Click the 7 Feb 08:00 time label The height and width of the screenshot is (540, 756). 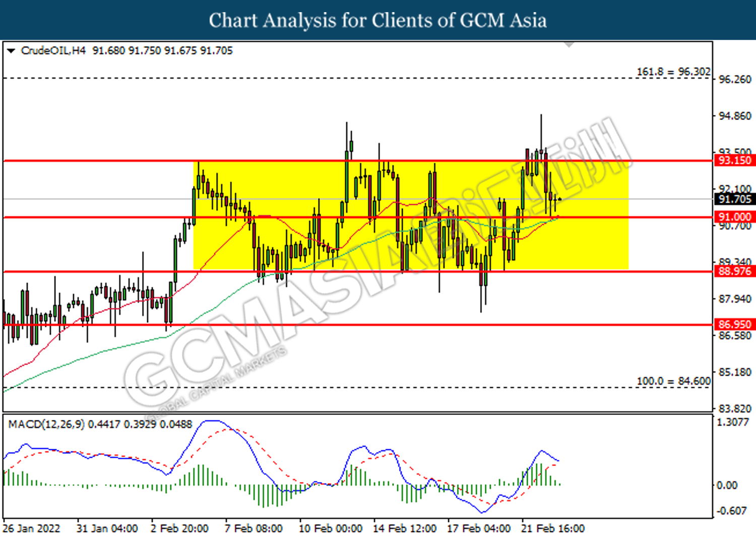[254, 528]
